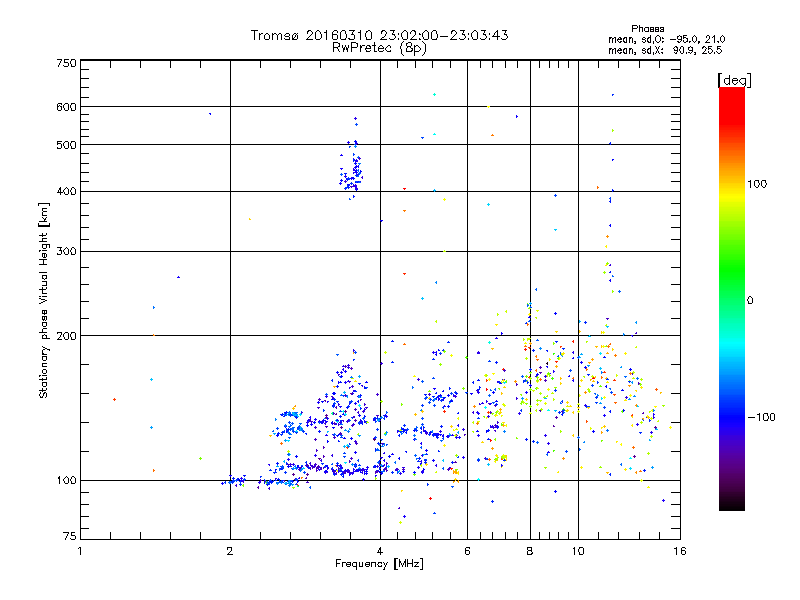Click the y-axis label '750'

[x=66, y=63]
